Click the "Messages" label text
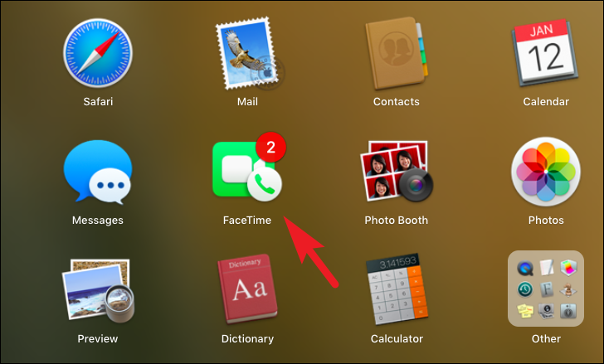 [98, 220]
